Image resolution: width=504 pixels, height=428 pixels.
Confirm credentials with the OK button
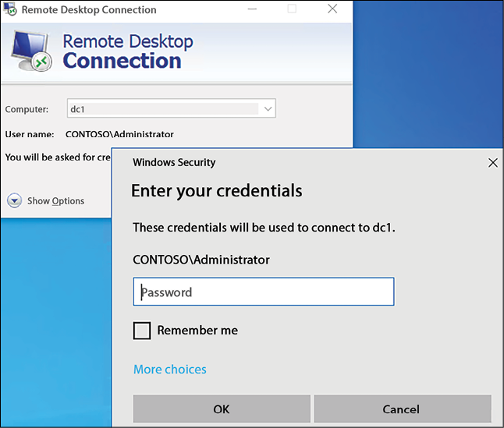(222, 409)
